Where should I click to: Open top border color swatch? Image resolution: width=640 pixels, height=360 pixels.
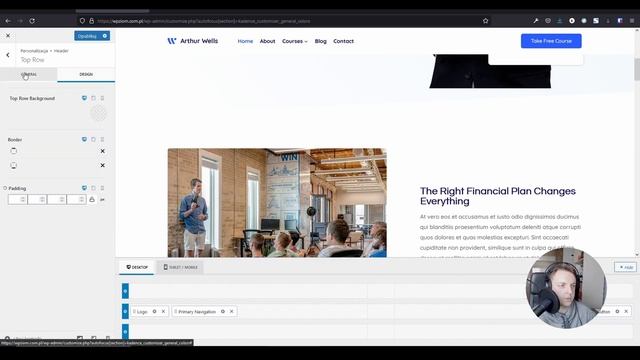14,151
